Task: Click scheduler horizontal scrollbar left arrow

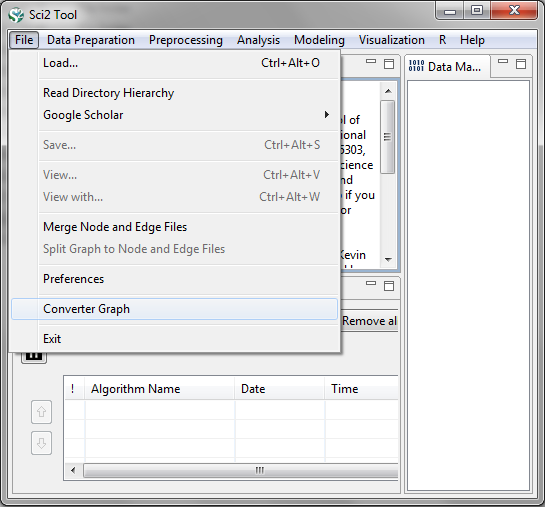Action: pos(73,471)
